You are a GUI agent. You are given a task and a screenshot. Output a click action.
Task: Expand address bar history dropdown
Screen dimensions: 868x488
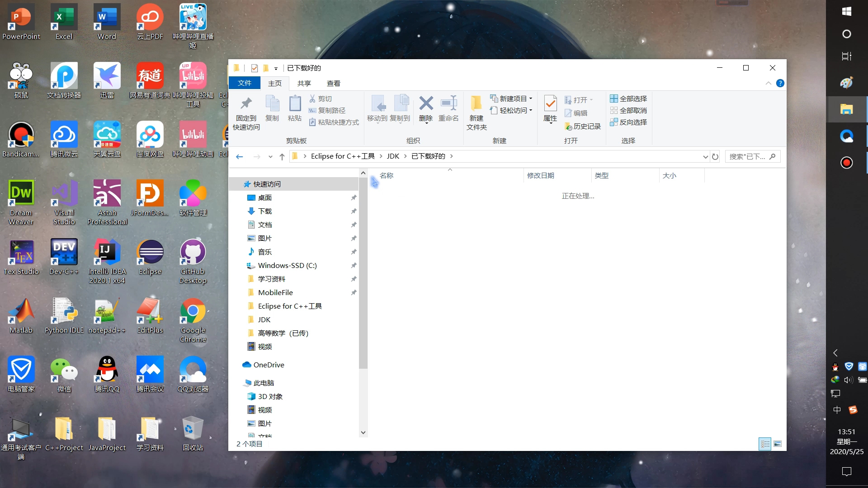(705, 157)
